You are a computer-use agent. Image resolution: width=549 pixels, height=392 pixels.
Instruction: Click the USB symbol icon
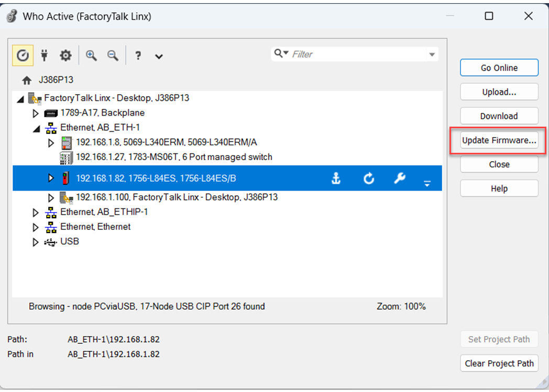[50, 242]
